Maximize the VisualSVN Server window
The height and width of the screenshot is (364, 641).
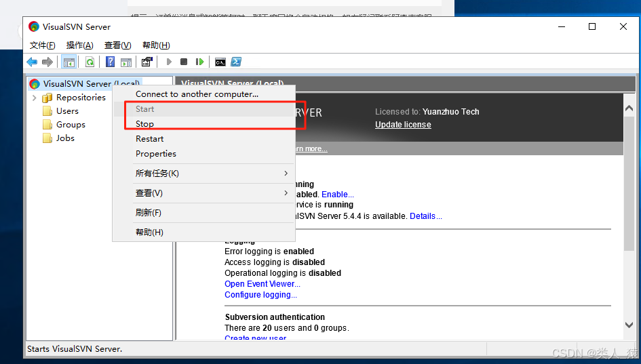592,27
